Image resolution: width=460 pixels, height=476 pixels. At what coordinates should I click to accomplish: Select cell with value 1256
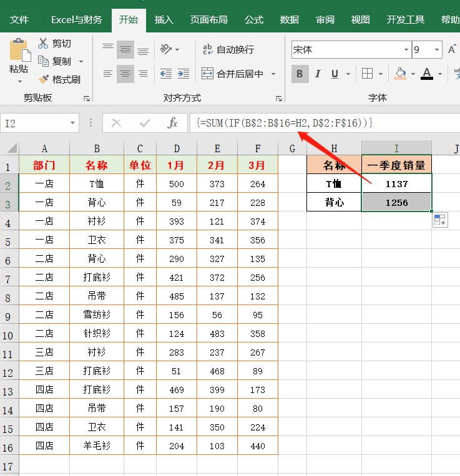pyautogui.click(x=396, y=203)
